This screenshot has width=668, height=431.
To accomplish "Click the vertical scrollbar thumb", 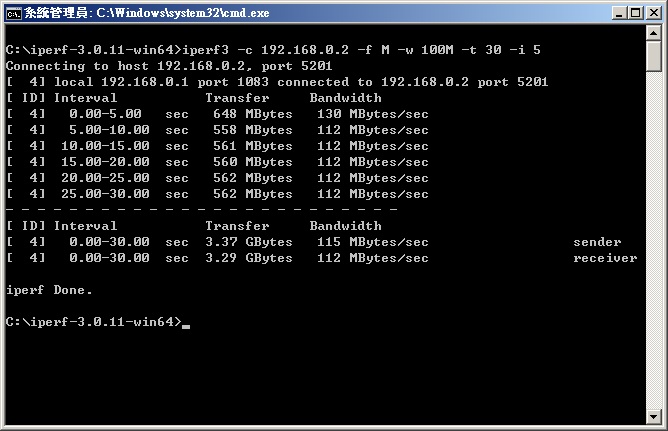I will tap(654, 56).
